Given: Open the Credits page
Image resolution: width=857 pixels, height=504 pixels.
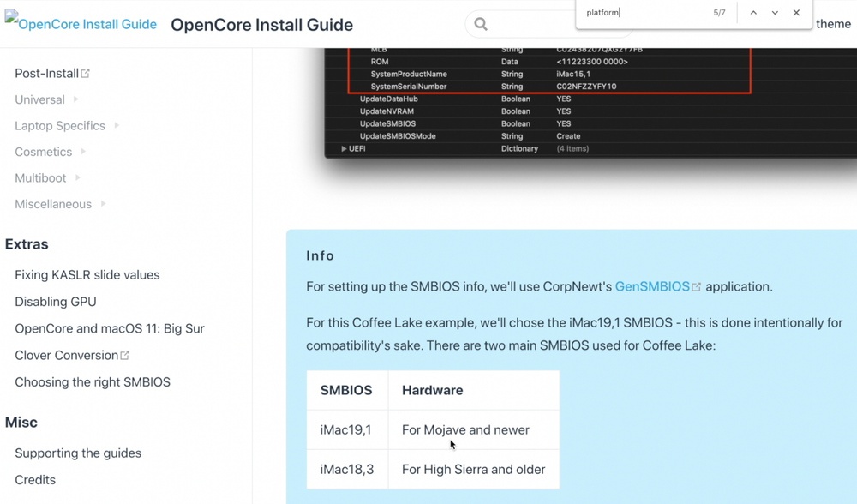Looking at the screenshot, I should click(x=34, y=479).
